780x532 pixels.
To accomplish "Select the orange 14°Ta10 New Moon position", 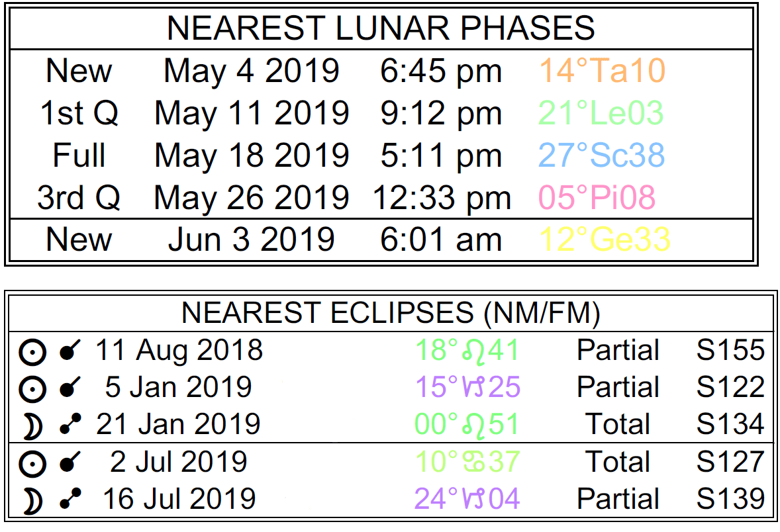I will [x=602, y=71].
